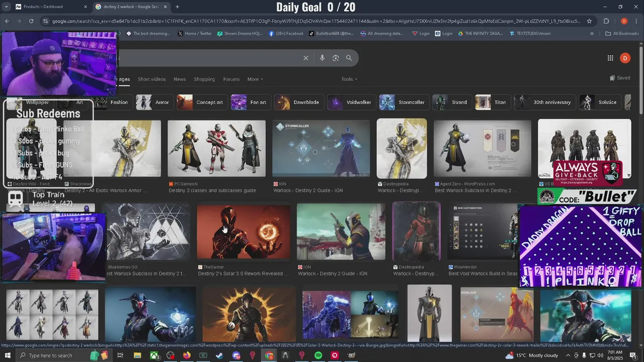Open IGN Stormcaller guide image

point(321,149)
